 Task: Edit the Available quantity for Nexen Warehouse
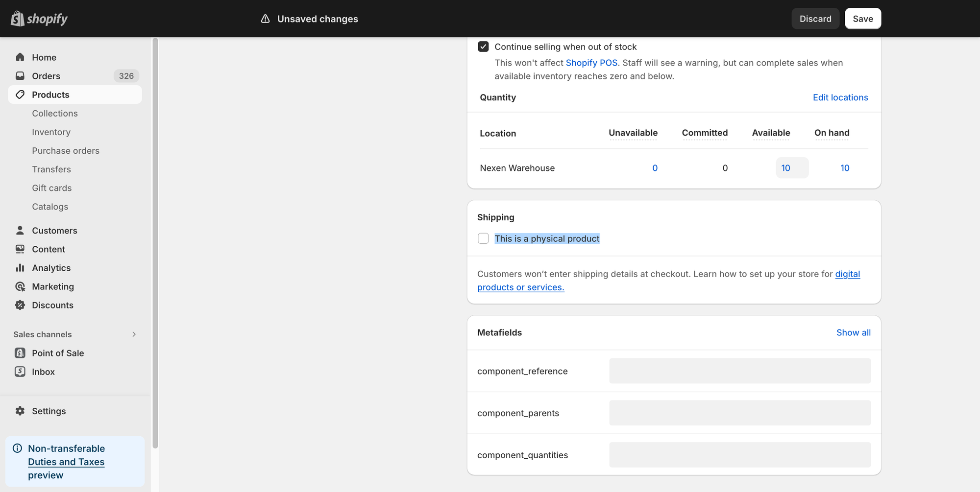(x=792, y=168)
